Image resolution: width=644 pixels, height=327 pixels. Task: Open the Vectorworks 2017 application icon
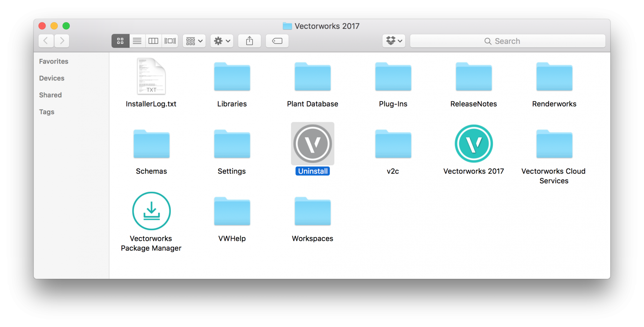pyautogui.click(x=473, y=144)
